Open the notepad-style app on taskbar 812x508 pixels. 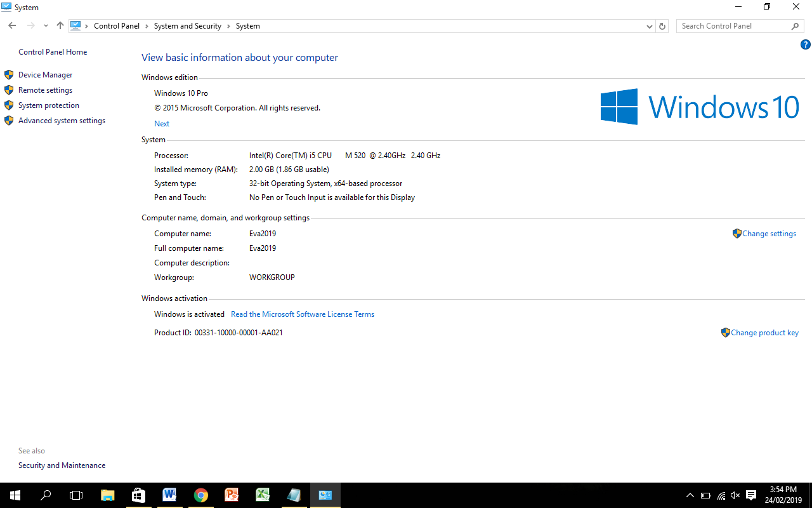coord(294,495)
